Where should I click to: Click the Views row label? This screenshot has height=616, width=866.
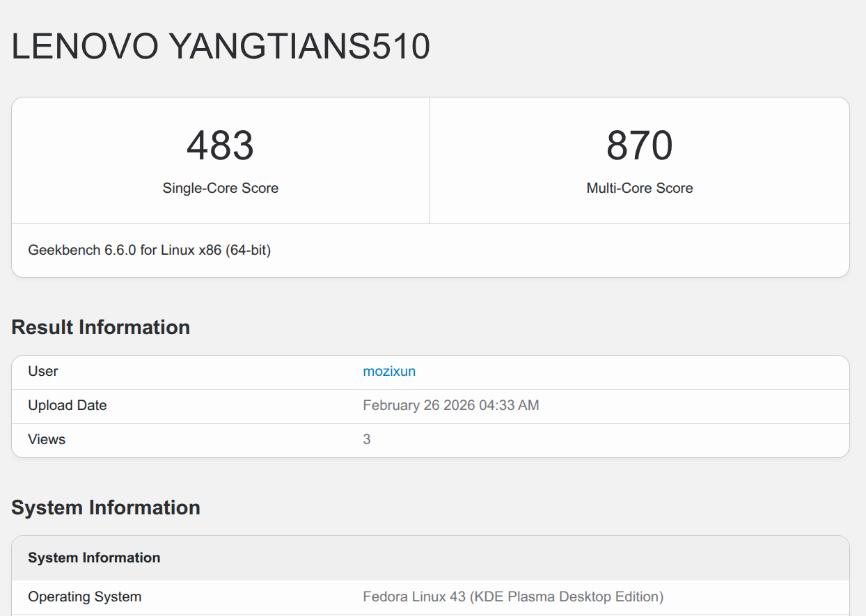(x=47, y=439)
